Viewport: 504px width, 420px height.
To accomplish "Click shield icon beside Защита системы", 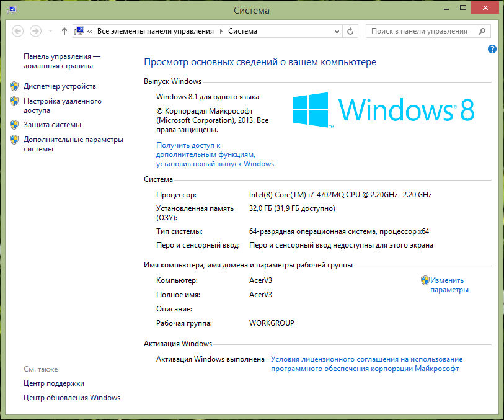I will pos(14,125).
